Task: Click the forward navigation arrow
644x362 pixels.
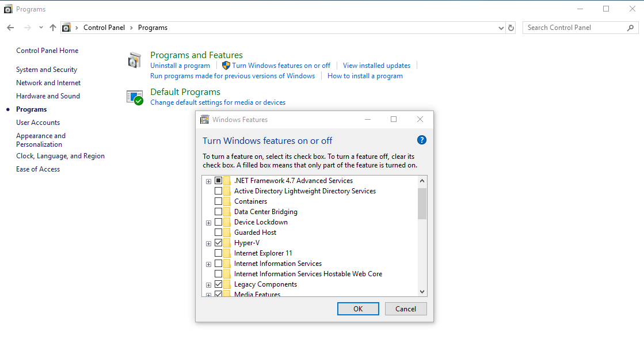Action: (x=27, y=28)
